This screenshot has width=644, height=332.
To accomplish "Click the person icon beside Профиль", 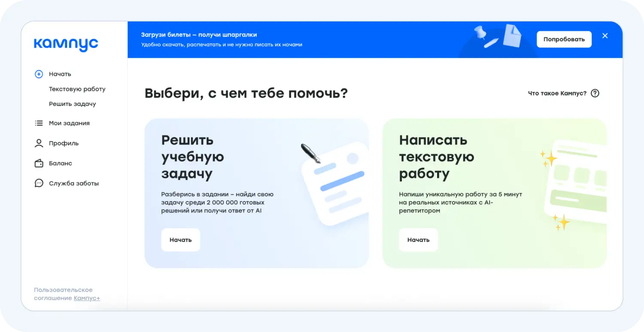I will [39, 143].
